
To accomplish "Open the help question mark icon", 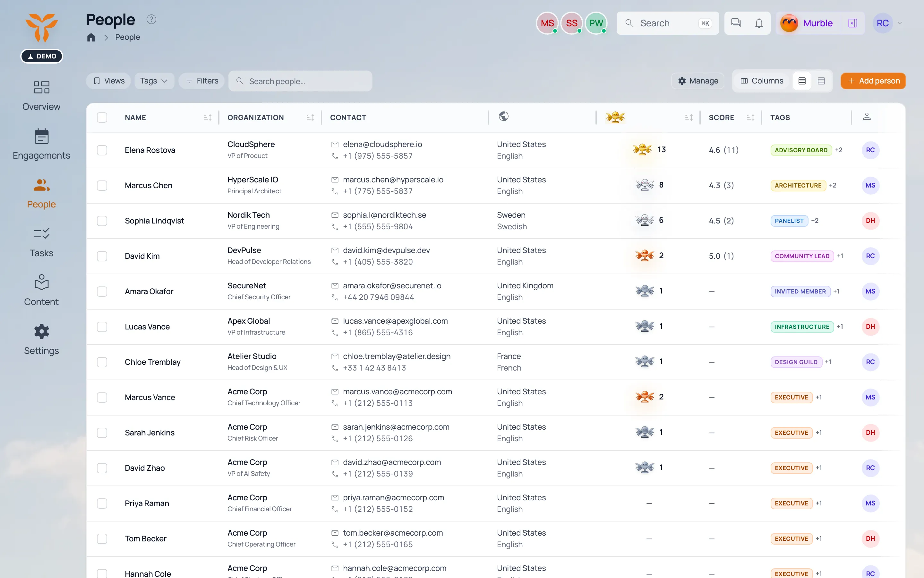I will (151, 19).
